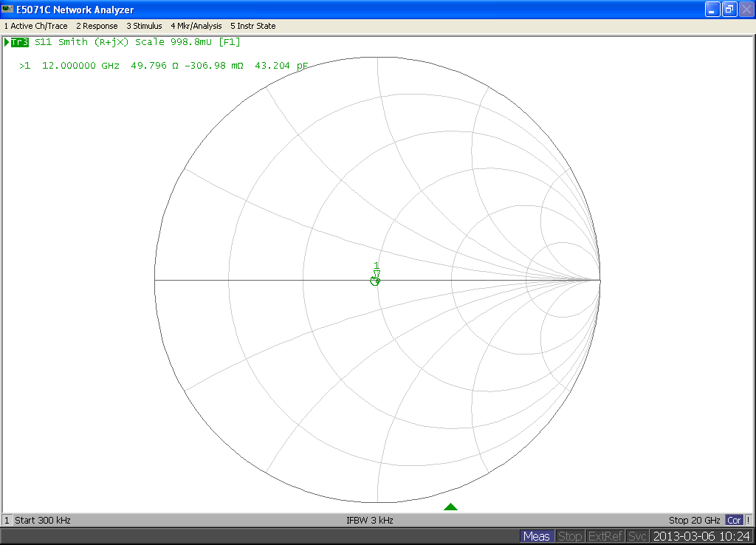This screenshot has width=756, height=545.
Task: Click the active trace arrow indicator
Action: pyautogui.click(x=7, y=42)
